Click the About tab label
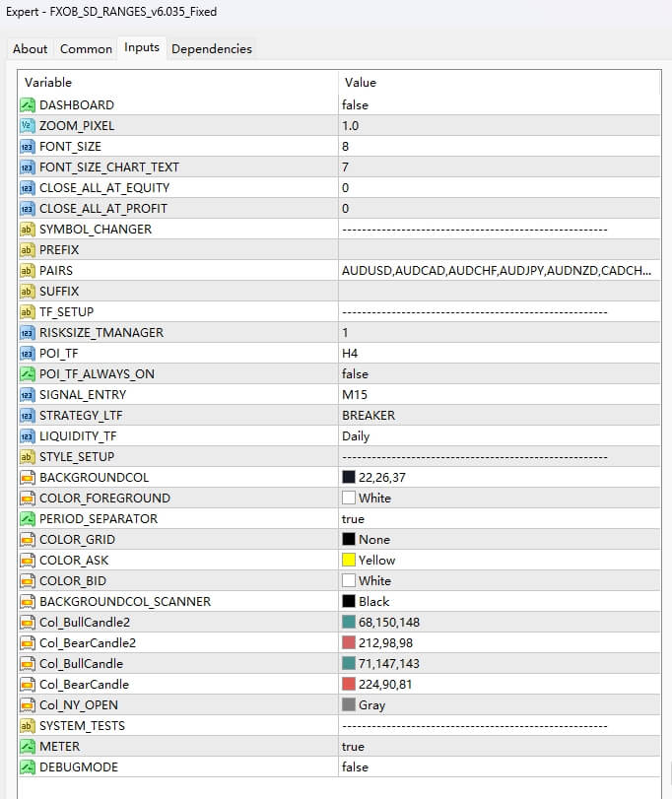672x799 pixels. (x=31, y=48)
